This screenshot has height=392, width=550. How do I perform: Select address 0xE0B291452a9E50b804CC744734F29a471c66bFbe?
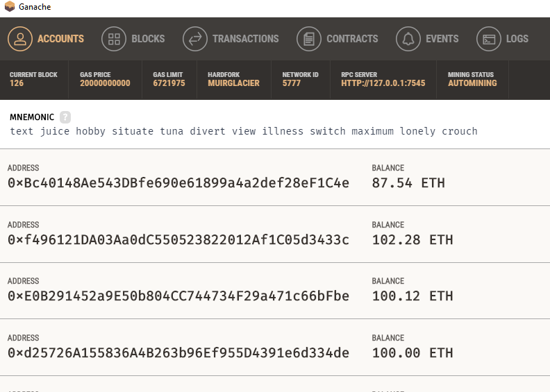[178, 296]
